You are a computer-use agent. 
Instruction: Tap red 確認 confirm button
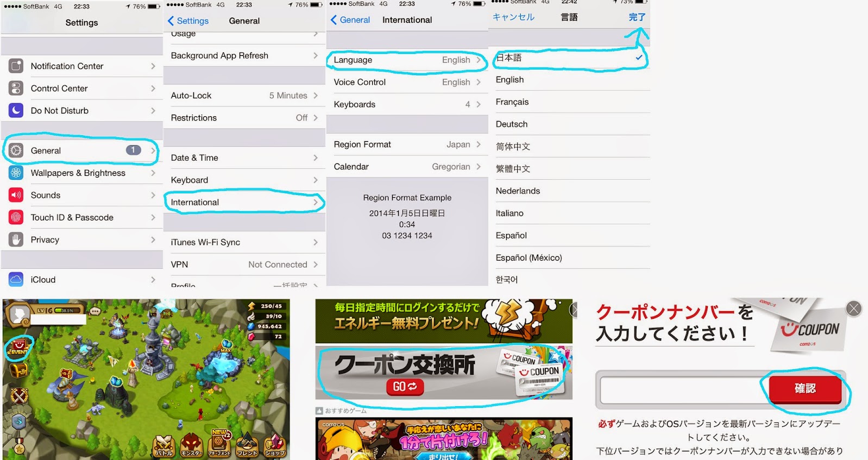tap(805, 388)
